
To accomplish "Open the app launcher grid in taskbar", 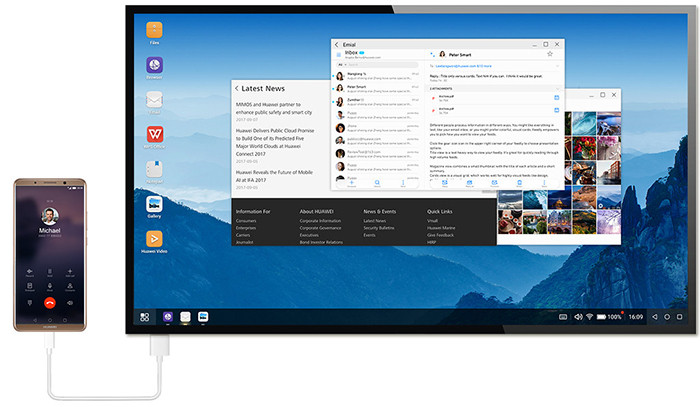I will 146,316.
